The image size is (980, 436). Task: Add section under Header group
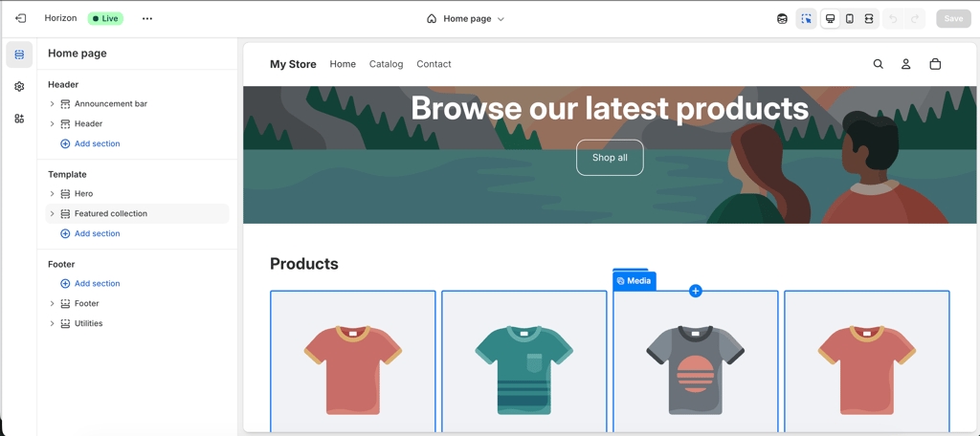(x=90, y=143)
